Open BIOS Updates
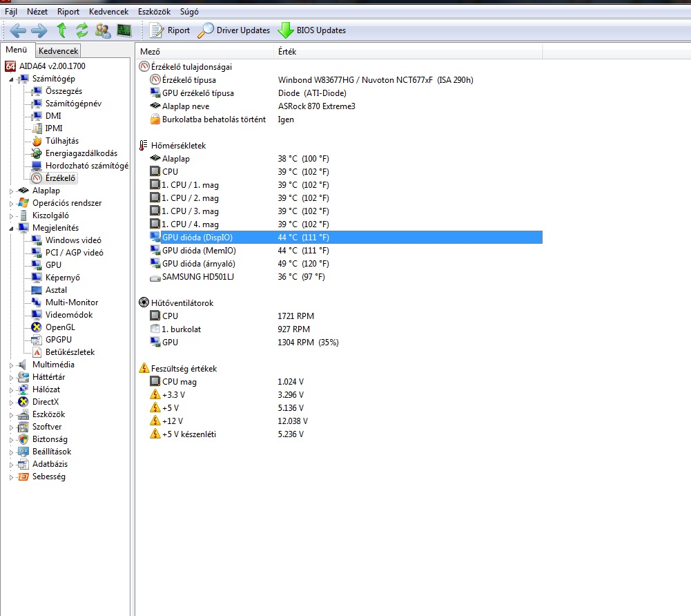The height and width of the screenshot is (616, 691). (312, 30)
